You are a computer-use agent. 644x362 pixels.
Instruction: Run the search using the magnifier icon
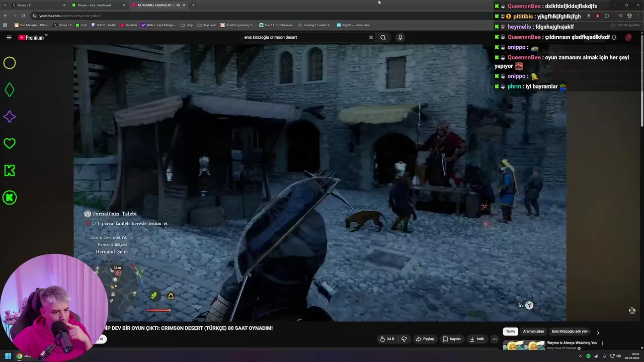(383, 37)
